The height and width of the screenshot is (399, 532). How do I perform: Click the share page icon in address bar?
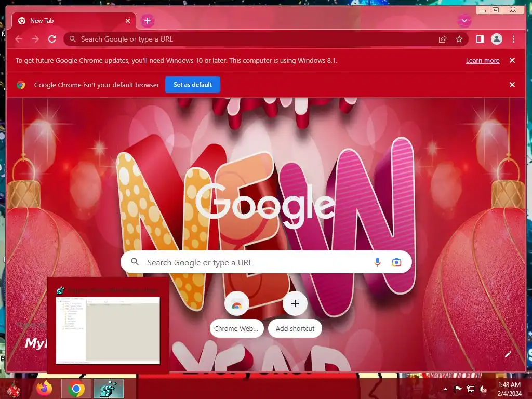coord(443,39)
